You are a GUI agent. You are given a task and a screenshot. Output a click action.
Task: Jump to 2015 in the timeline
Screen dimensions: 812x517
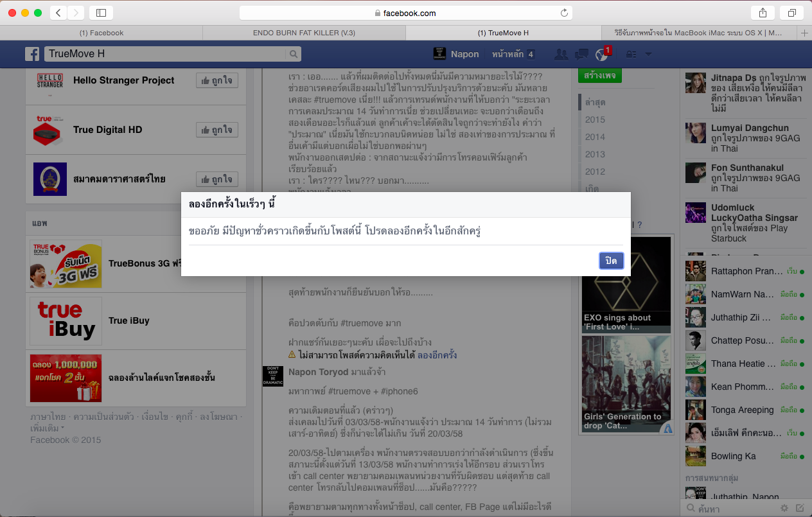595,119
